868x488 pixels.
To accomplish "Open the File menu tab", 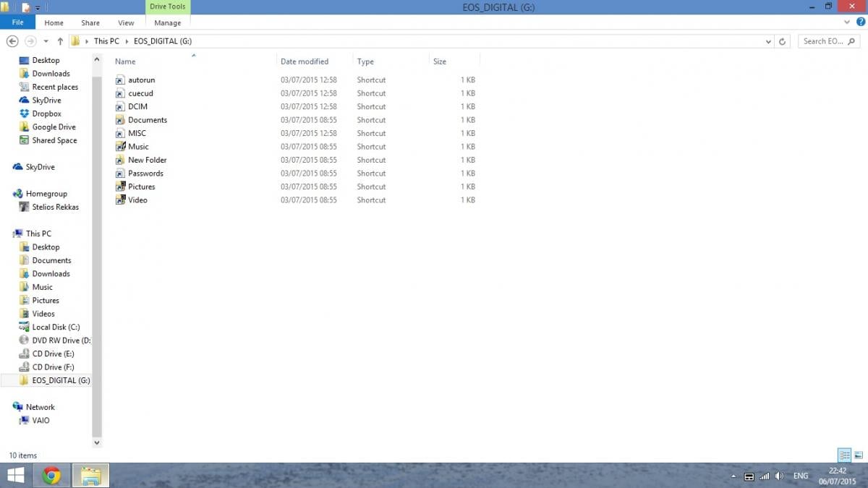I will point(18,22).
